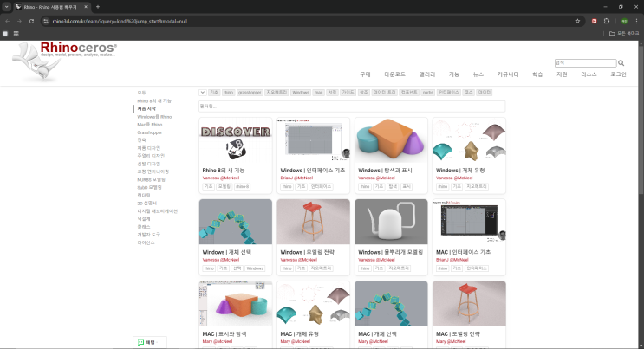Screen dimensions: 644x349
Task: Open the 갤러리 menu
Action: [427, 74]
